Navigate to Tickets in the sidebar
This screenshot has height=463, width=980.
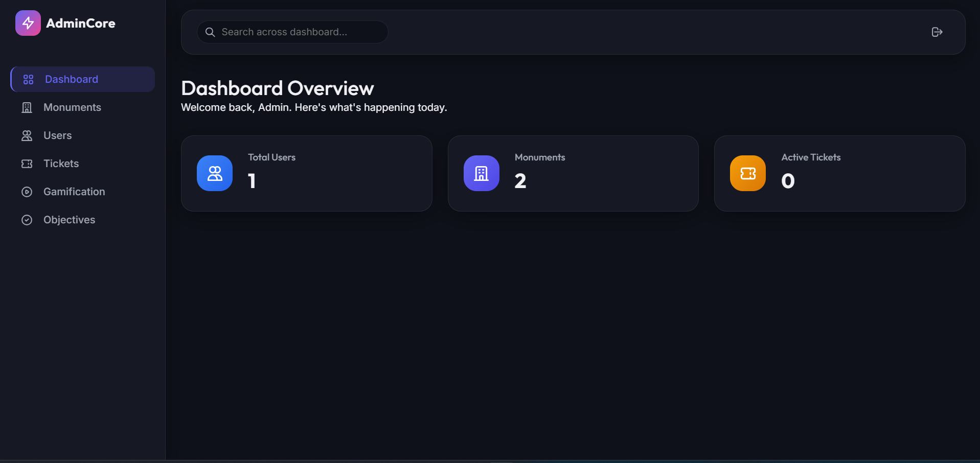tap(83, 164)
